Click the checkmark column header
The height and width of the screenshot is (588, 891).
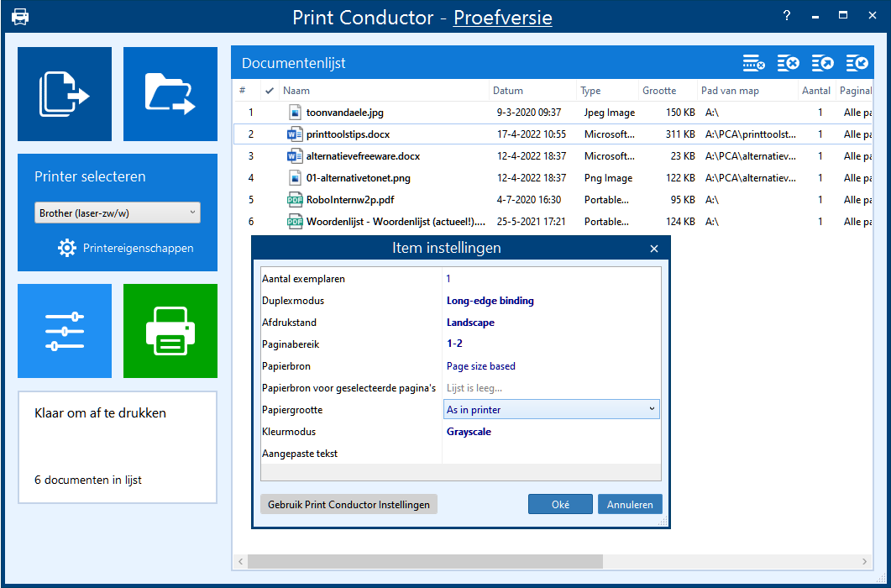coord(270,91)
